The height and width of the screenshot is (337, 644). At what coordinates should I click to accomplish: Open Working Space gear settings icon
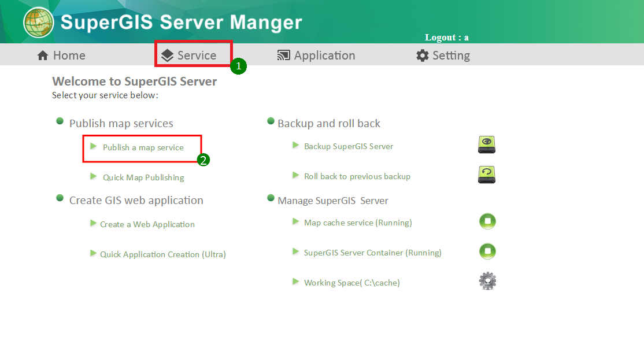click(x=487, y=281)
